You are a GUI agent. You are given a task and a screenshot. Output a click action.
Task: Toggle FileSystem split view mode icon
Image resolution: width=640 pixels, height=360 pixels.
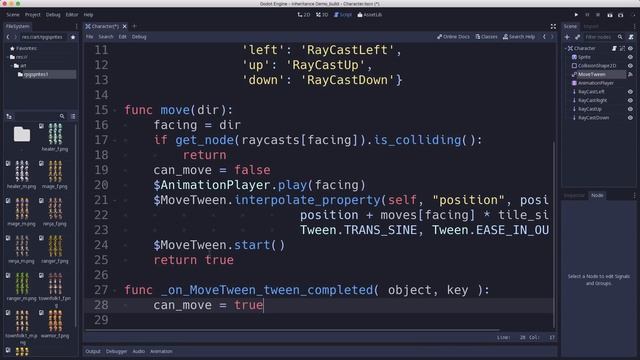(x=9, y=116)
